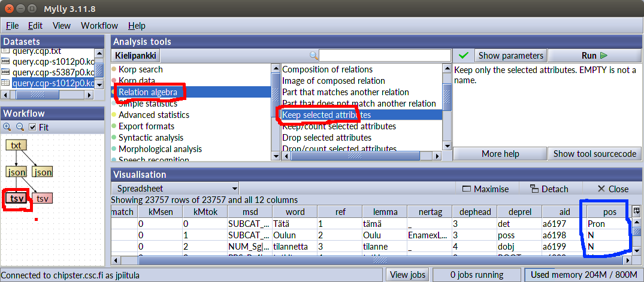Select the txt node in workflow graph
644x282 pixels.
(x=16, y=145)
